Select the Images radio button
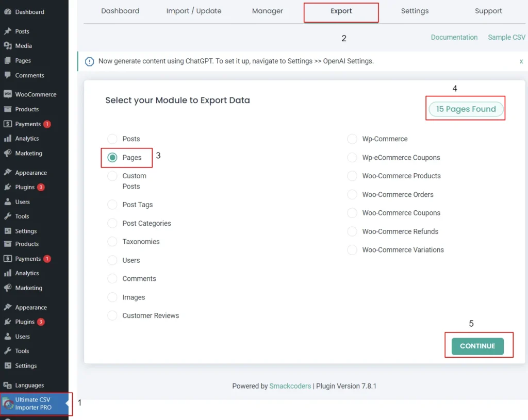528x420 pixels. [x=112, y=297]
